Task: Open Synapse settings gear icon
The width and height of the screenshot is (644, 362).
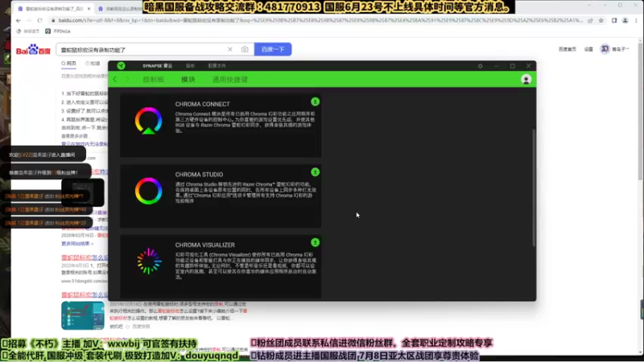Action: (x=480, y=66)
